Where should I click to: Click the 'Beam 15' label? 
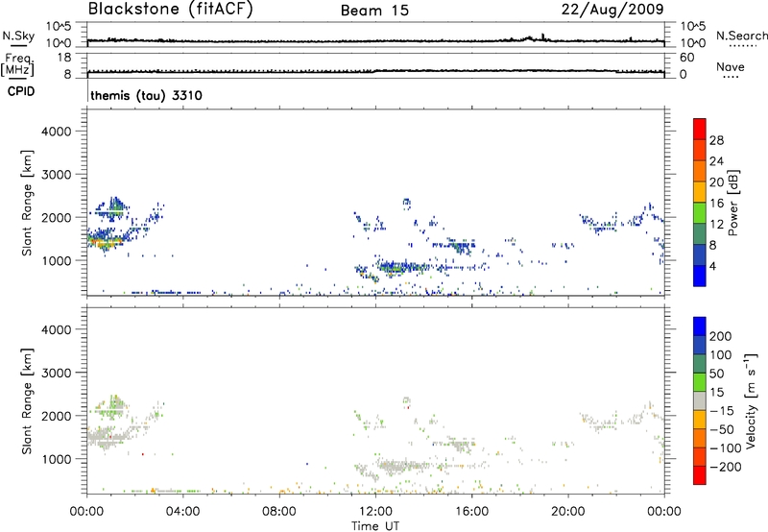point(374,11)
